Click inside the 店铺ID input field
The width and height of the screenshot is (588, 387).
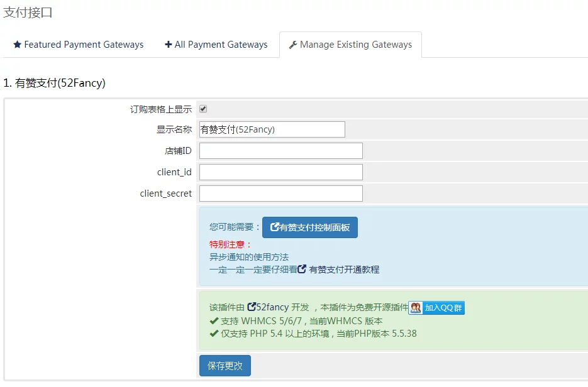pyautogui.click(x=280, y=150)
